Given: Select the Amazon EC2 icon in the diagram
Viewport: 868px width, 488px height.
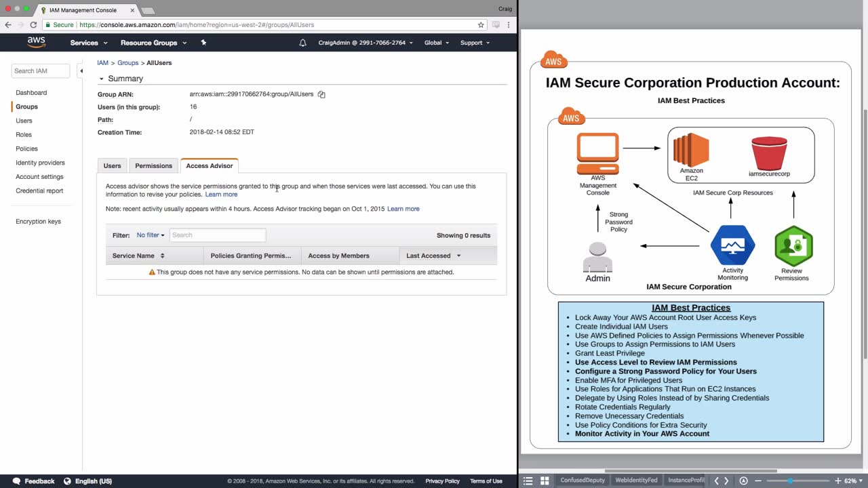Looking at the screenshot, I should click(691, 149).
